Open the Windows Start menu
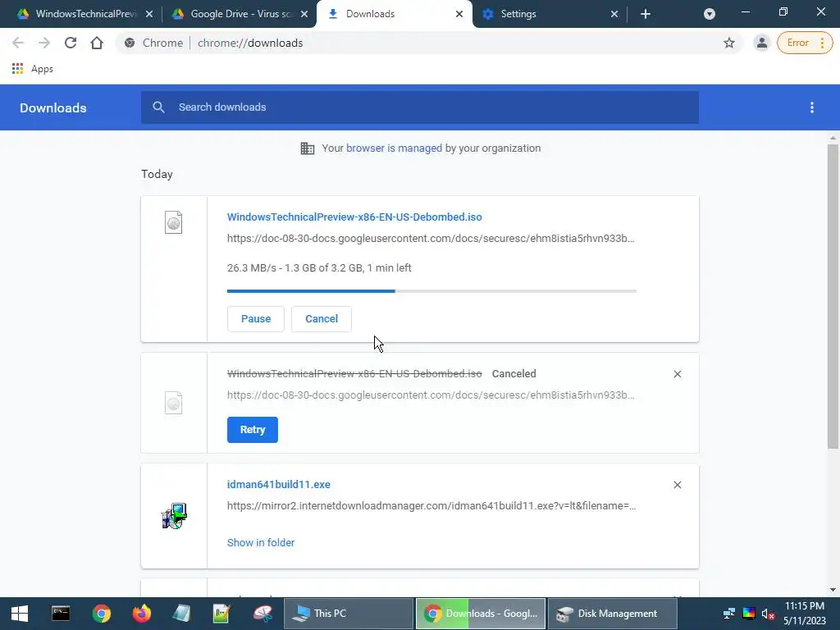 coord(20,614)
